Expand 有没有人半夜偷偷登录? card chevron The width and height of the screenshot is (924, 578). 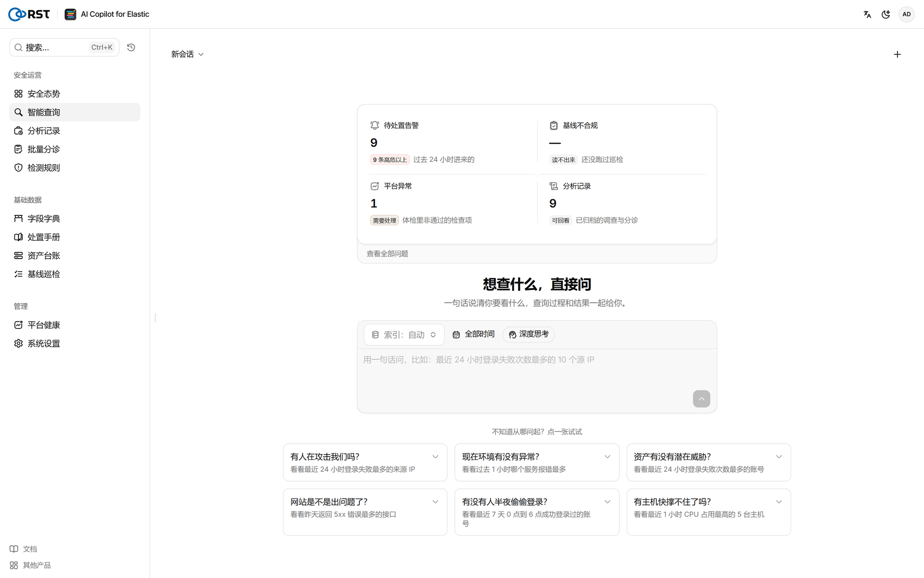click(607, 502)
